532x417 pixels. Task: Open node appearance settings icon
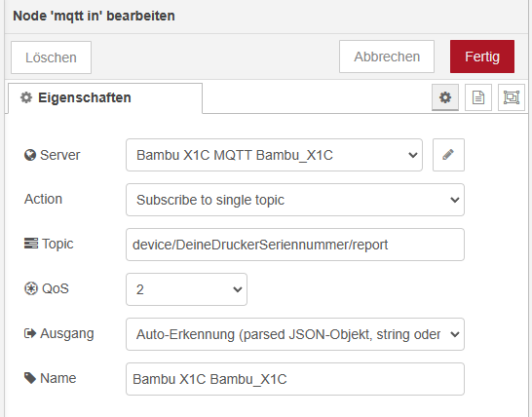click(512, 97)
